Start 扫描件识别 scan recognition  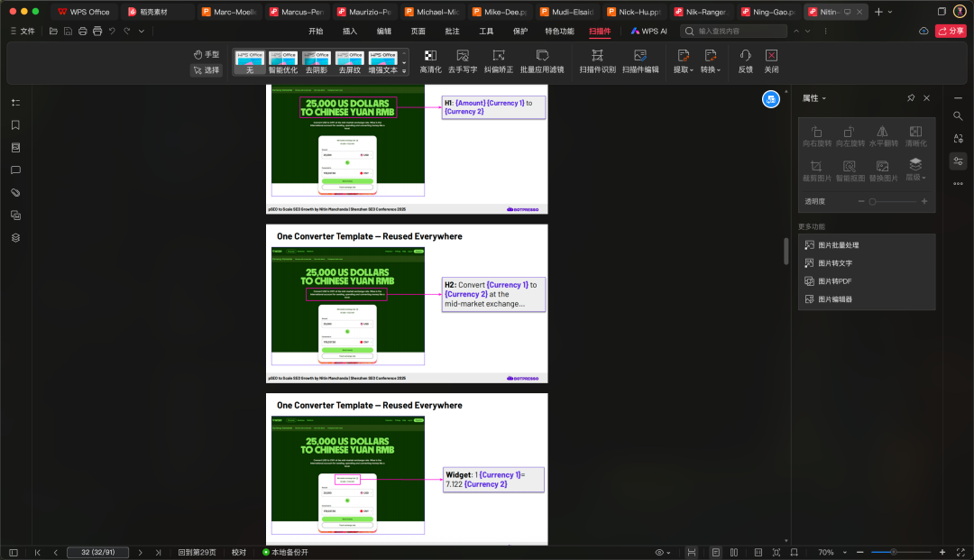click(598, 62)
